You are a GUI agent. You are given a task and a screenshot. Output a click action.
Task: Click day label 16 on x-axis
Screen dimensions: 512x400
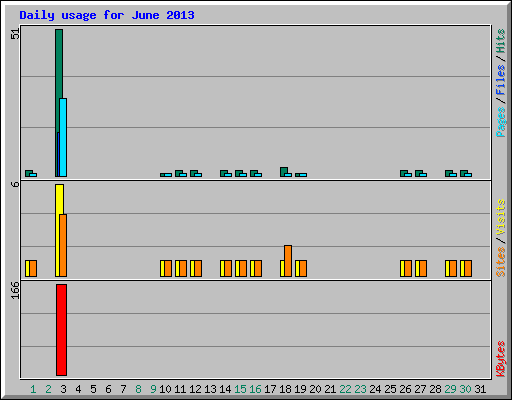coord(255,389)
